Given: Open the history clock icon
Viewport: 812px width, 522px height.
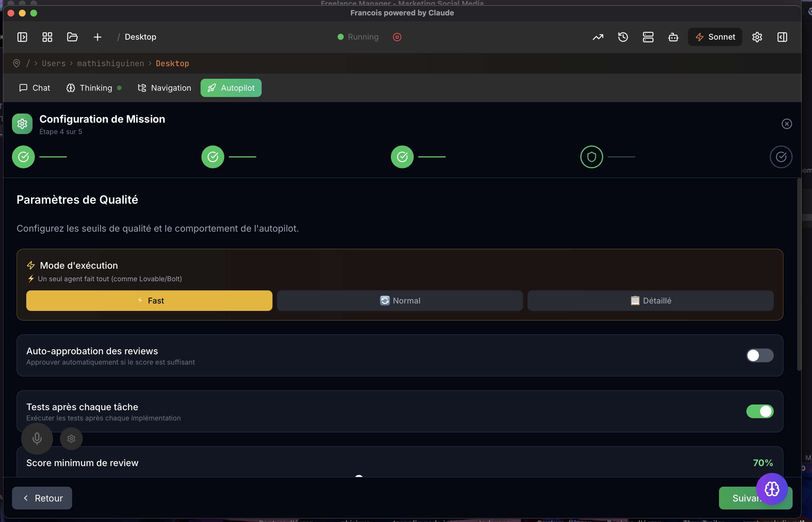Looking at the screenshot, I should point(623,37).
